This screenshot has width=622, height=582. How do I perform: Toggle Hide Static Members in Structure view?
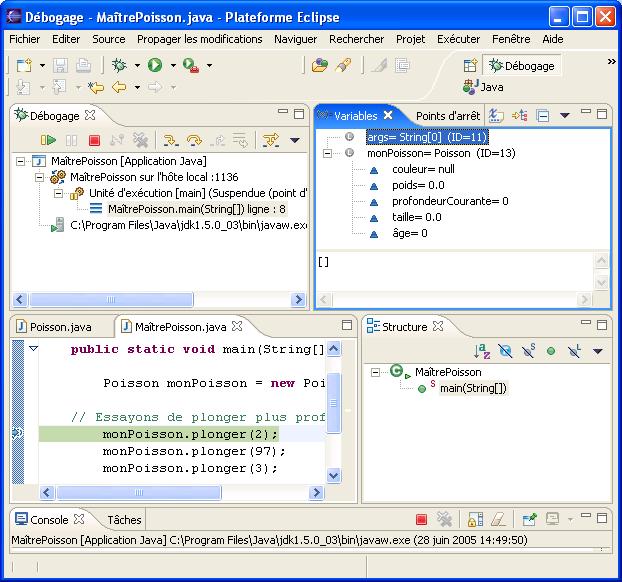point(527,351)
